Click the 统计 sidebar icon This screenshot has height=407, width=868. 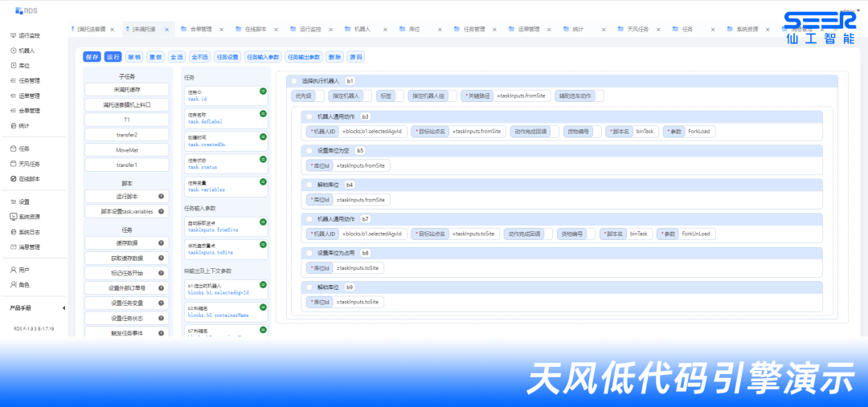(x=13, y=126)
